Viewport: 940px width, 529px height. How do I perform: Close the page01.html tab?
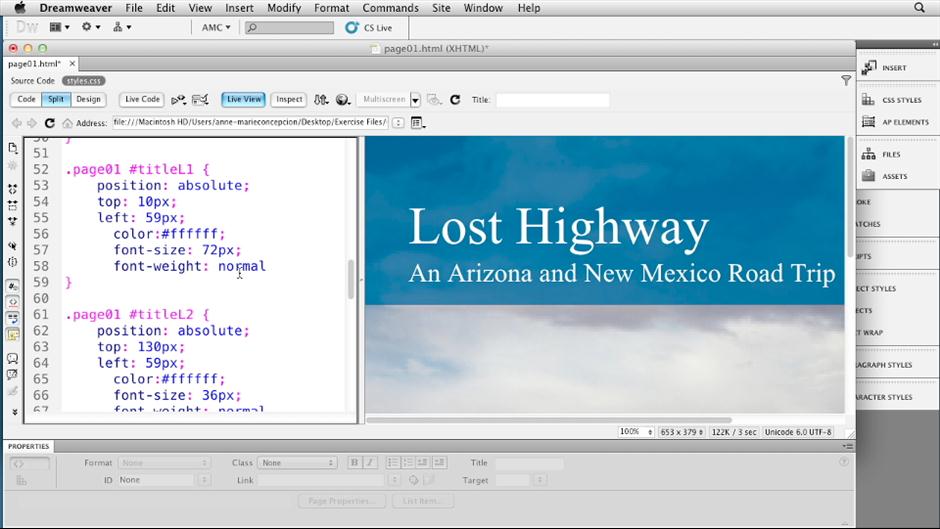tap(72, 64)
